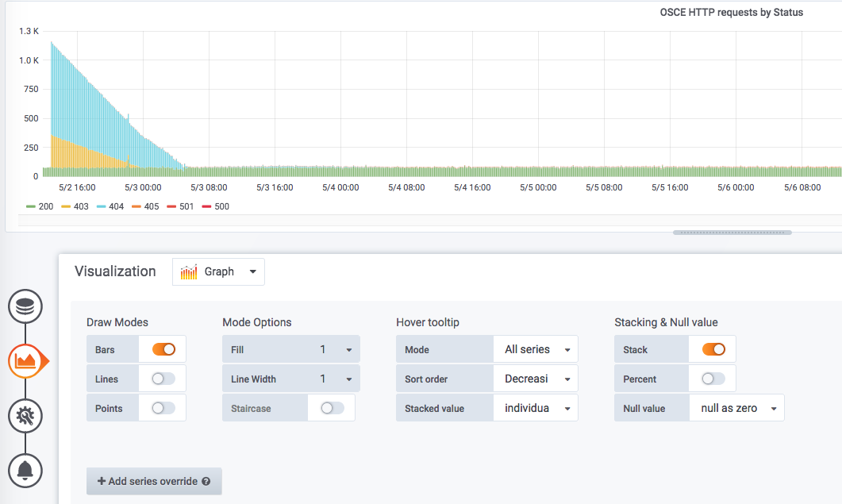Open the Null value dropdown

736,408
